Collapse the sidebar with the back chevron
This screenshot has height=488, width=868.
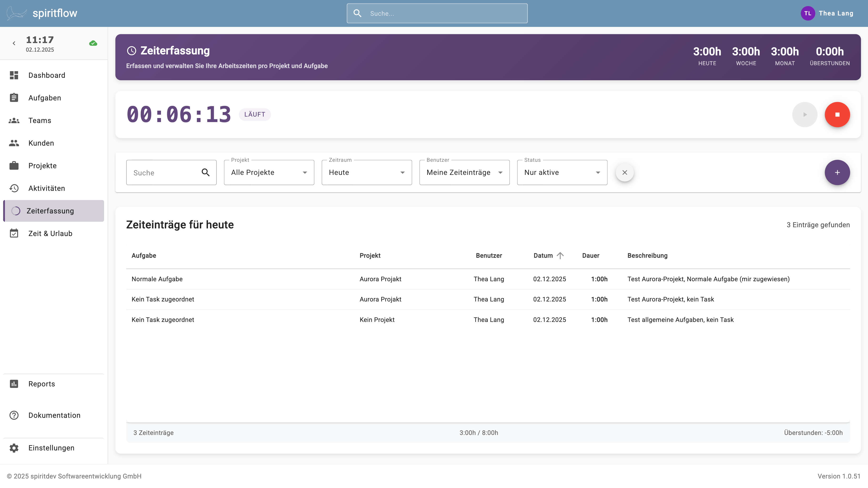coord(14,43)
